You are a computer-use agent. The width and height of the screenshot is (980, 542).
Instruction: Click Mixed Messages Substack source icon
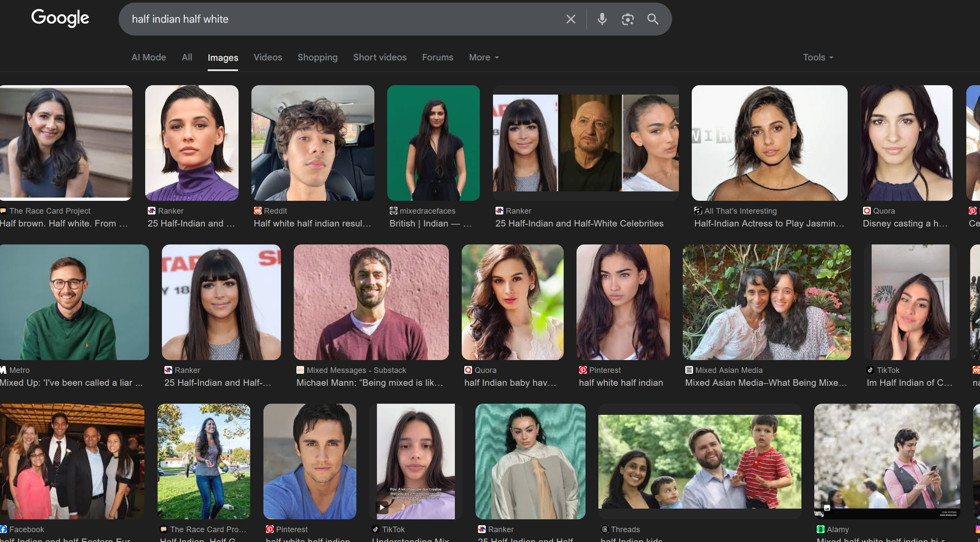(300, 370)
